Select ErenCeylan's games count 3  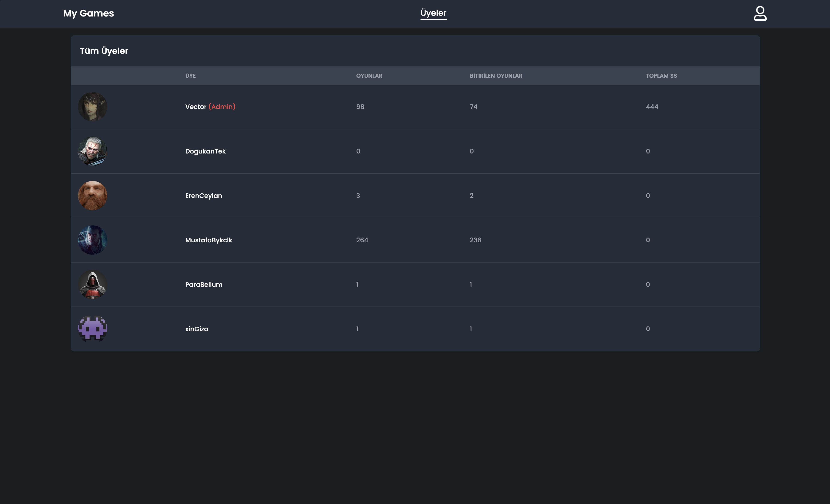click(x=358, y=196)
